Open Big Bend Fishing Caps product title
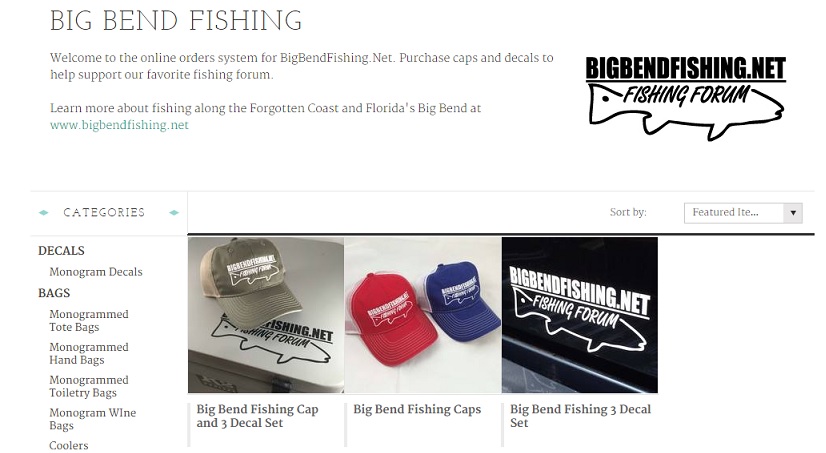Screen dimensions: 826x453 tap(417, 409)
